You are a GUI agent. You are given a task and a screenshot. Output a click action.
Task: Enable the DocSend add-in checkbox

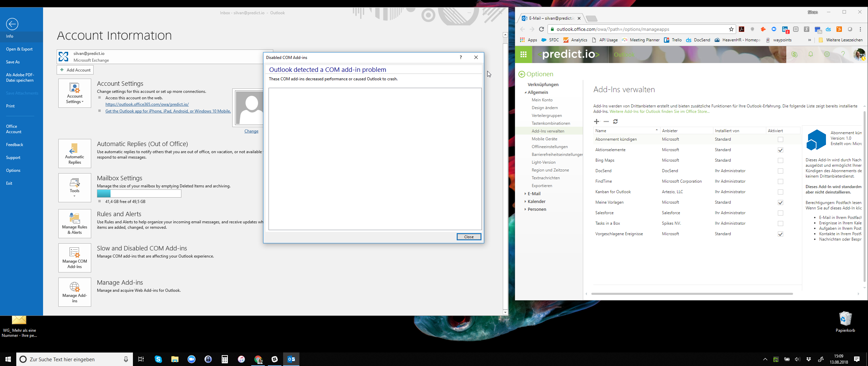click(781, 171)
